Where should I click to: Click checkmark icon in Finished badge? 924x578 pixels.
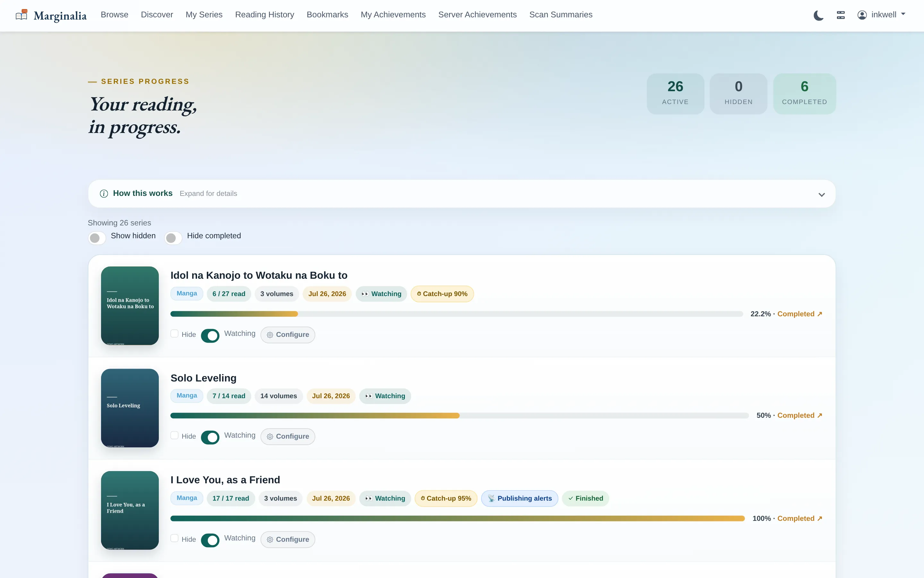(x=570, y=498)
